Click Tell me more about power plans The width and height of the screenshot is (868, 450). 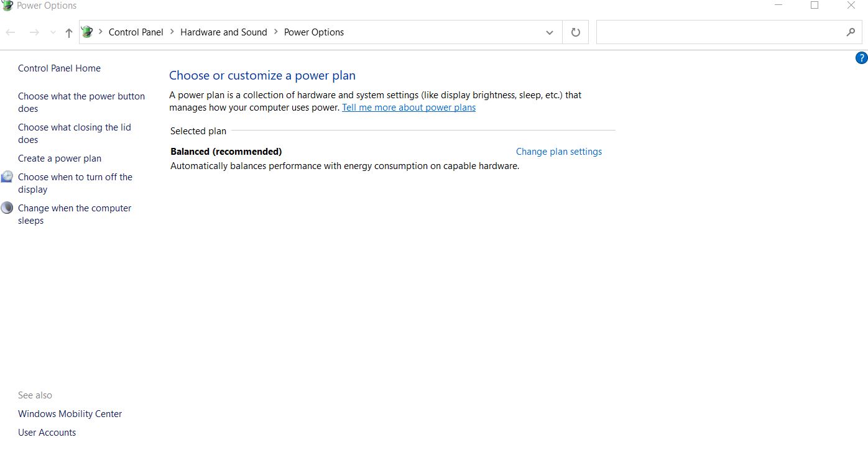[x=409, y=108]
